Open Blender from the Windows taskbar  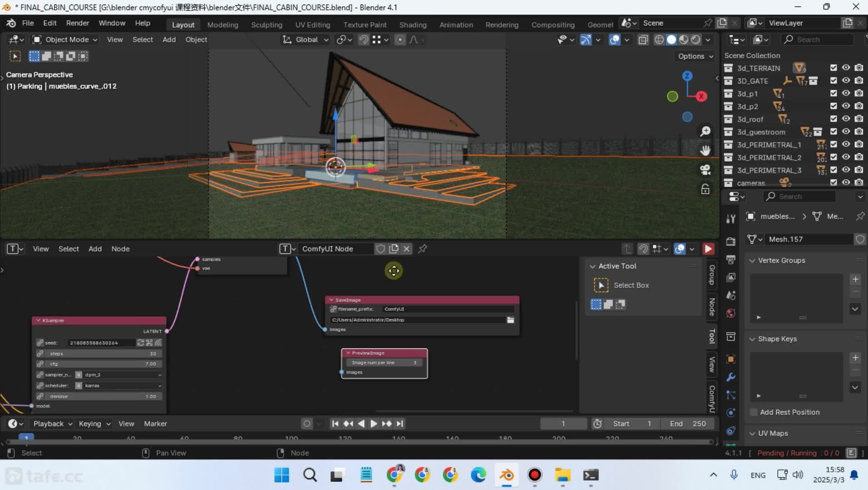(x=507, y=475)
